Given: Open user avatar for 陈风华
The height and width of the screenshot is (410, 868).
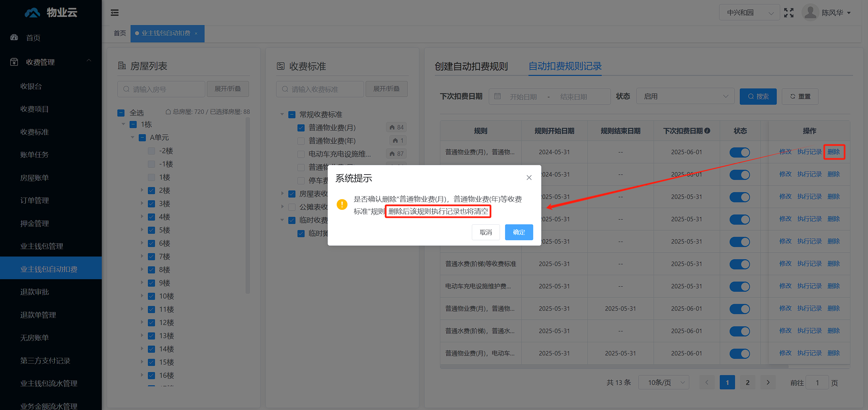Looking at the screenshot, I should click(x=810, y=13).
